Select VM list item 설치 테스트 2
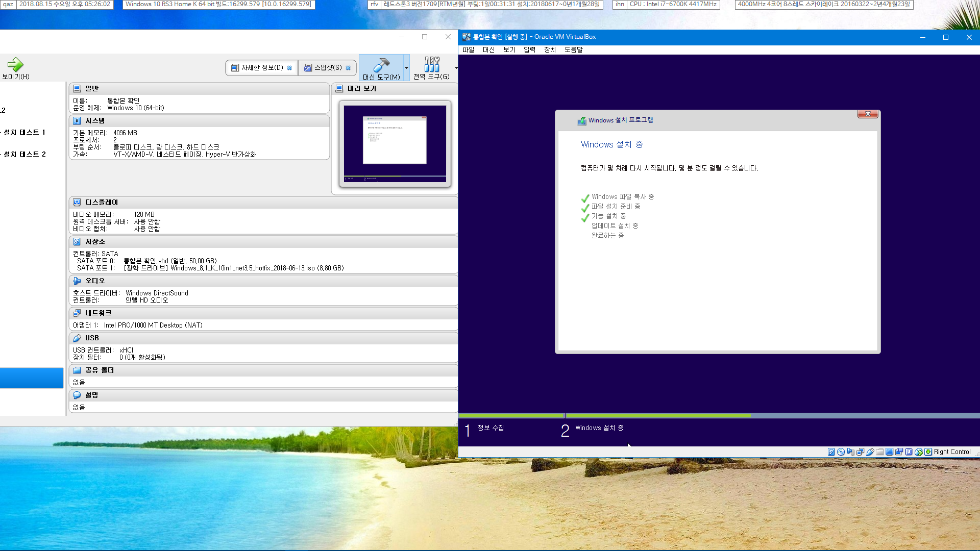Screen dimensions: 980x551 coord(24,154)
